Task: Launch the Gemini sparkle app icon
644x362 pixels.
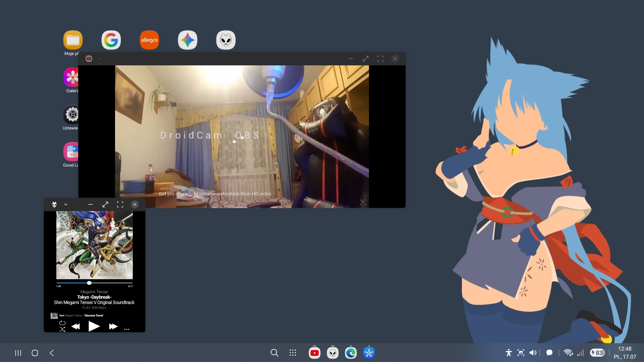Action: (187, 40)
